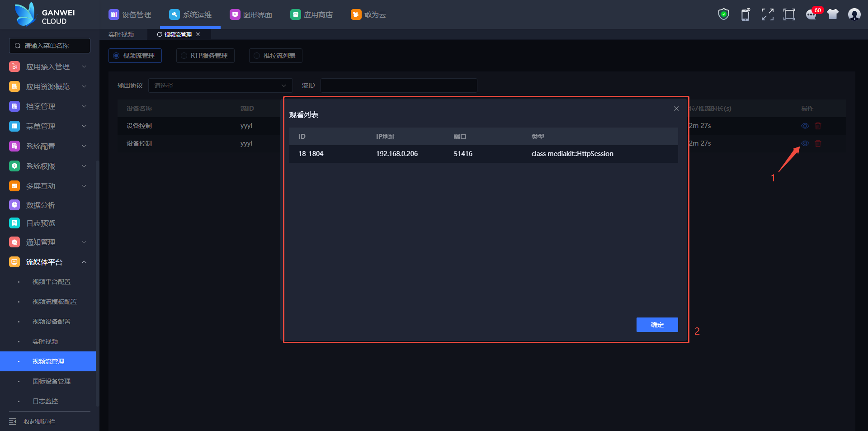Delete the first stream row via trash icon
This screenshot has width=868, height=431.
click(x=818, y=126)
